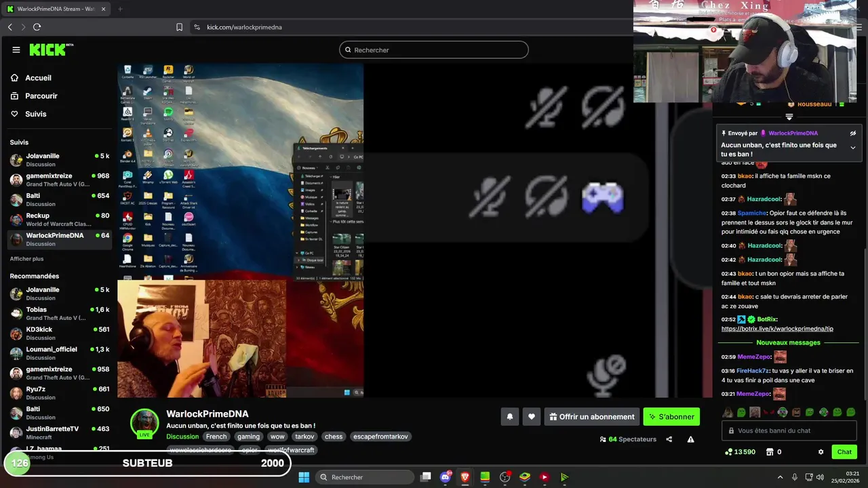
Task: Click the green S'abonner button
Action: pos(671,417)
